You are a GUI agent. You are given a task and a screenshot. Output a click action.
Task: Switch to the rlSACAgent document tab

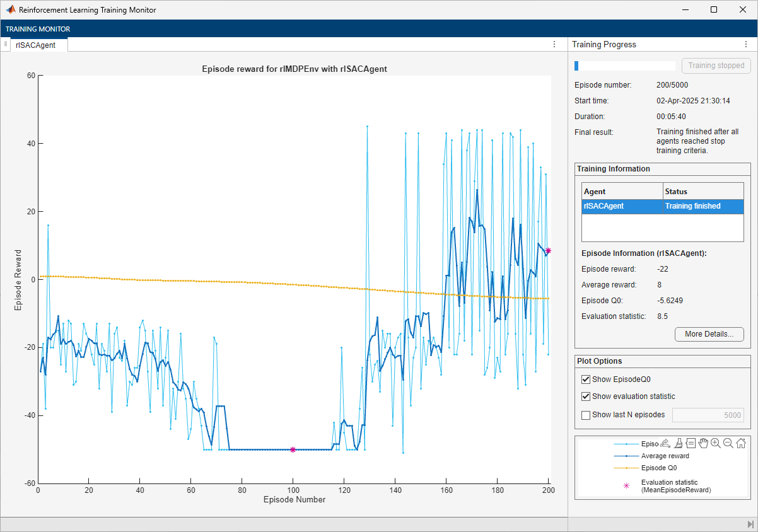(36, 45)
